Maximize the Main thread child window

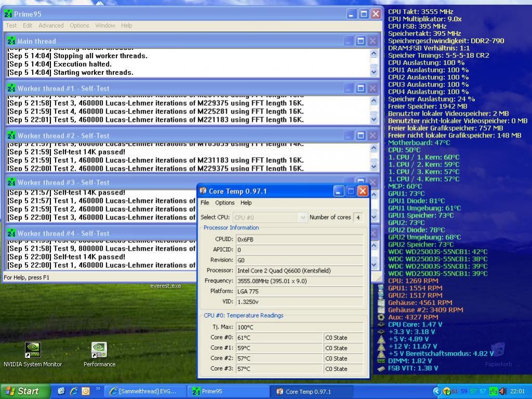(x=361, y=41)
